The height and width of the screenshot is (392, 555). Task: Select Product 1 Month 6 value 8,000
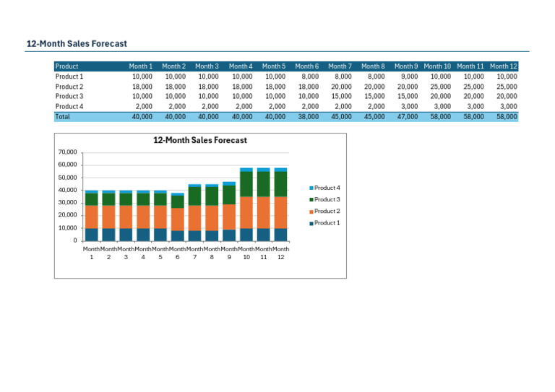tap(310, 77)
